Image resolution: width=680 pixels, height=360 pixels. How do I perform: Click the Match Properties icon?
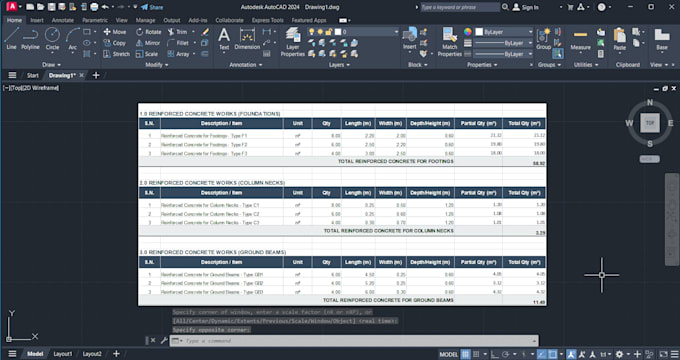click(450, 42)
